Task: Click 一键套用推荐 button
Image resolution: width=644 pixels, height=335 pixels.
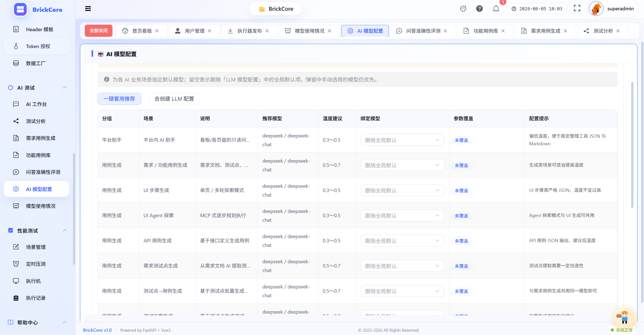Action: pyautogui.click(x=119, y=99)
